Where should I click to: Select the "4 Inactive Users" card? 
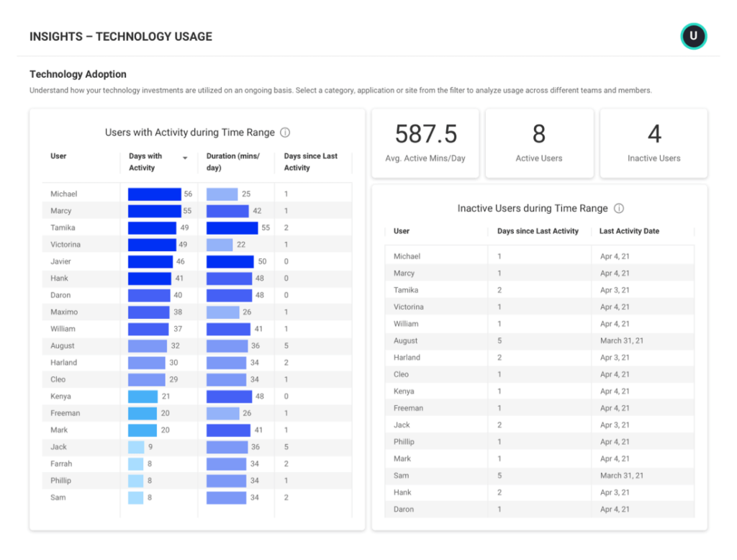click(653, 143)
